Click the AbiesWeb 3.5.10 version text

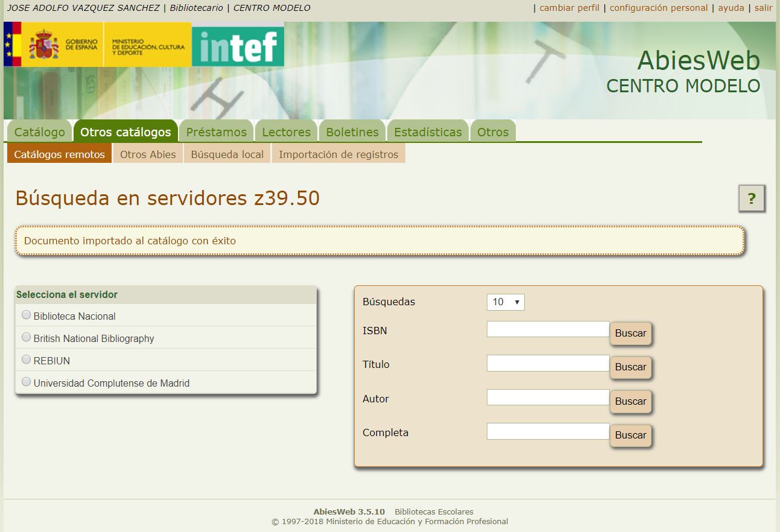pyautogui.click(x=349, y=511)
